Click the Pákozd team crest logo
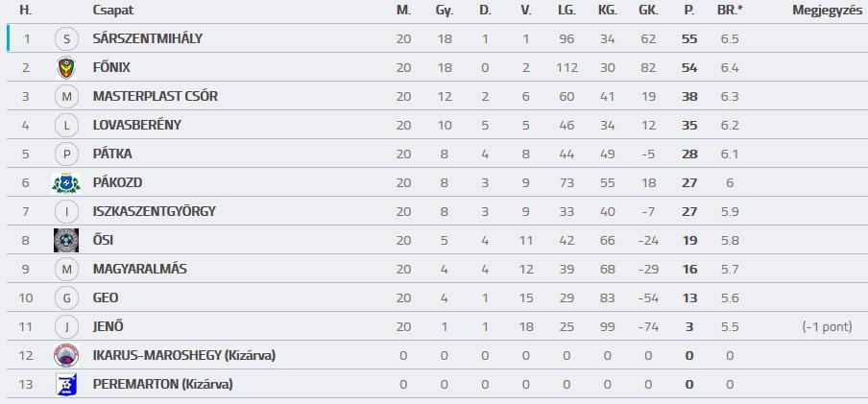Viewport: 868px width, 404px height. (66, 182)
